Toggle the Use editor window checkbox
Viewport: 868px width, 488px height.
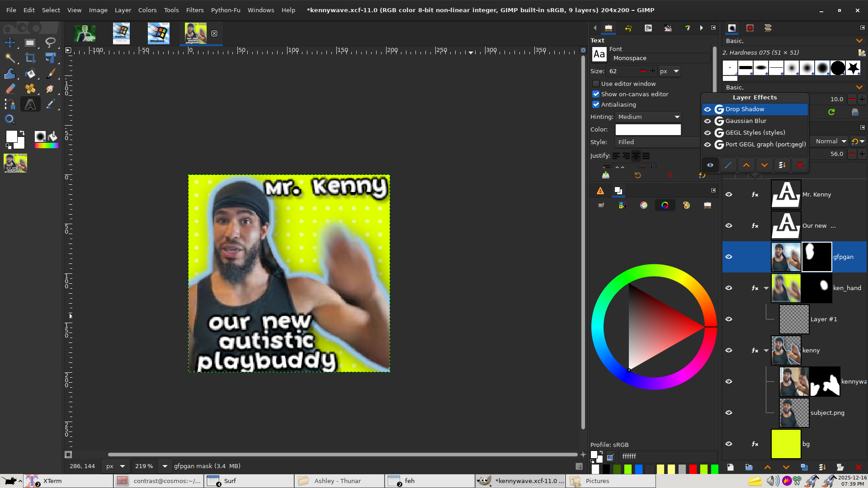(596, 84)
